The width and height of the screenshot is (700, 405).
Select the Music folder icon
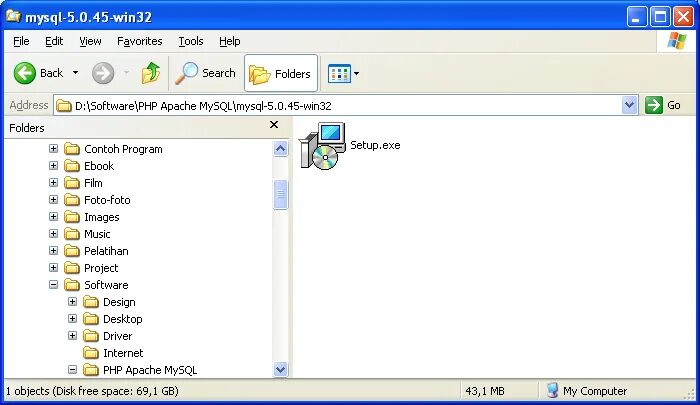(x=72, y=234)
